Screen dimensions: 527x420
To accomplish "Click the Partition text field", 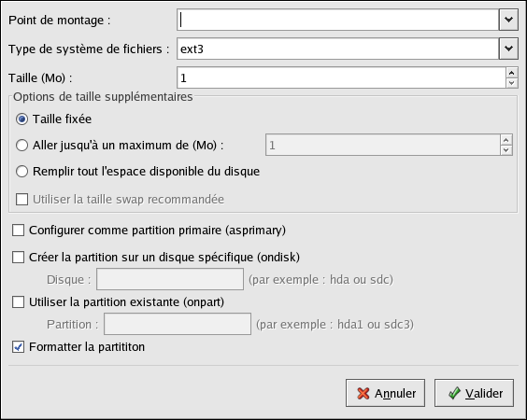I will point(178,324).
